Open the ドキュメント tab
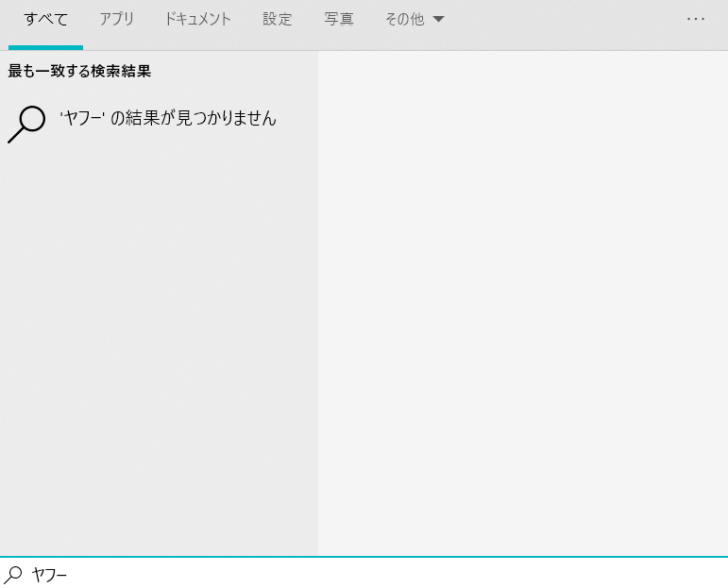 click(x=197, y=20)
